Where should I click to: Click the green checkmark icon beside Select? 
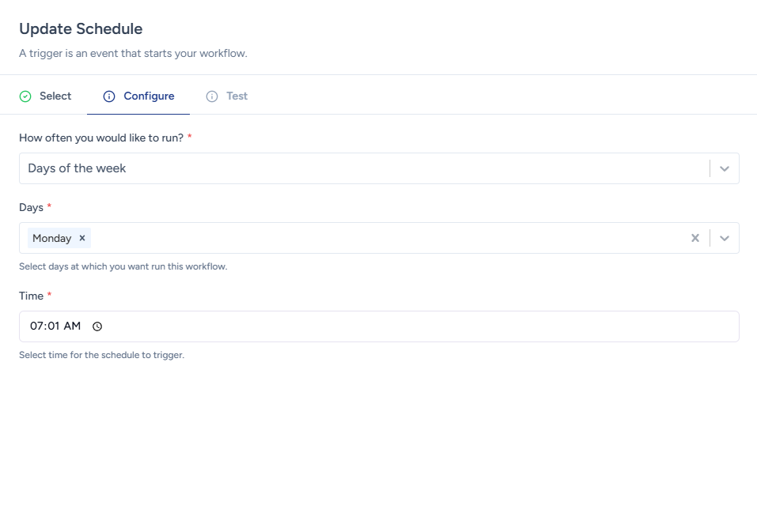pos(25,96)
